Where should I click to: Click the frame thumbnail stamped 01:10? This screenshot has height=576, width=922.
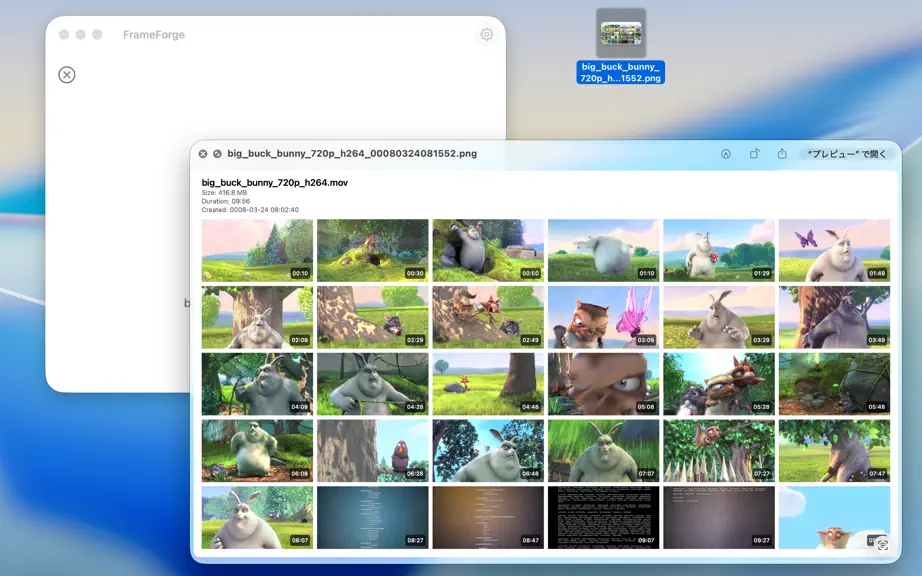[603, 251]
